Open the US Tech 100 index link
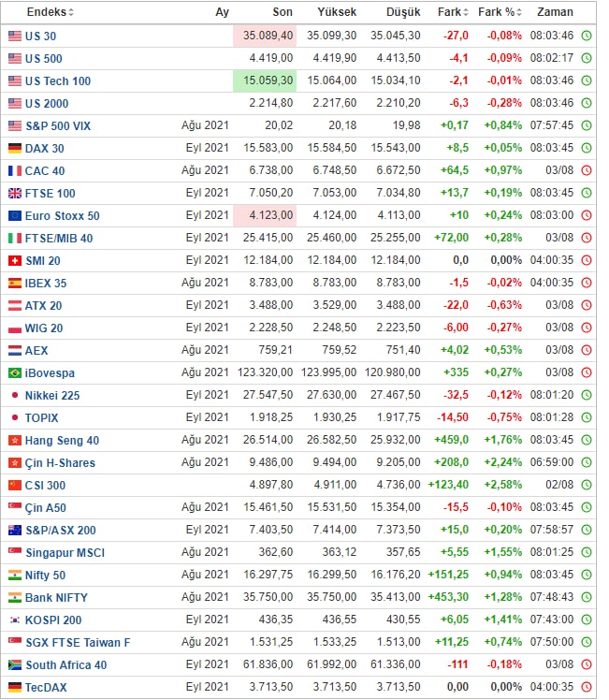The image size is (609, 700). (x=58, y=81)
